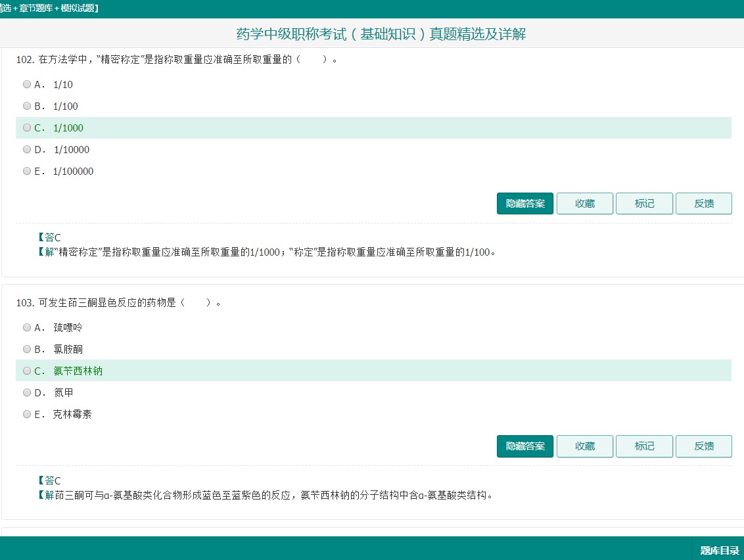The width and height of the screenshot is (744, 560).
Task: Select option C 1/1000 for question 102
Action: click(27, 128)
